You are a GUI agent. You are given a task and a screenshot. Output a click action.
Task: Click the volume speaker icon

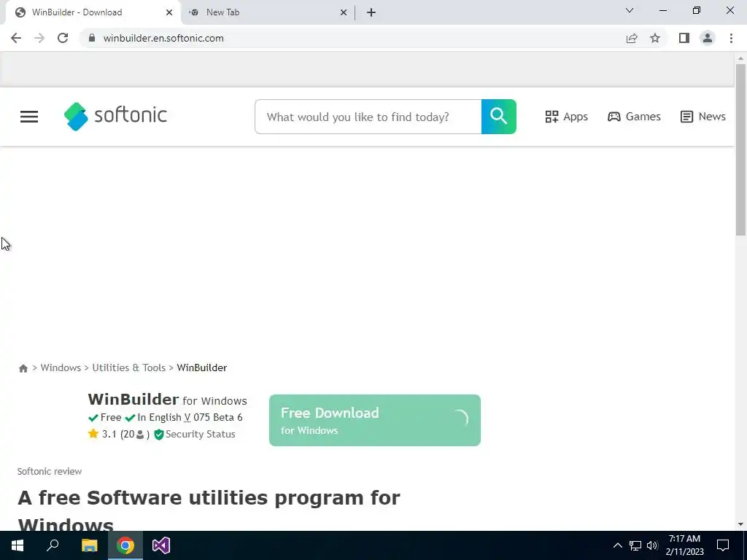click(652, 545)
